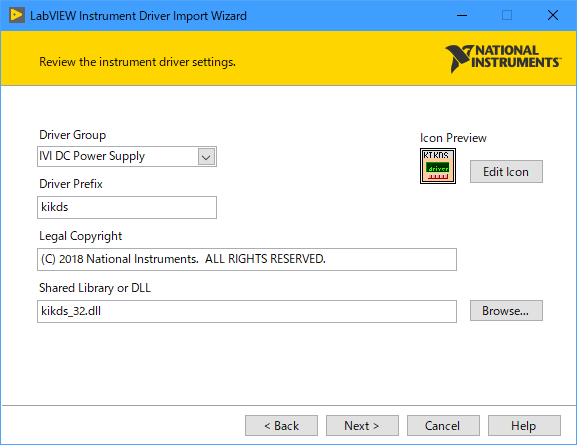This screenshot has width=577, height=445.
Task: Click the LabVIEW logo in title bar
Action: pos(17,15)
